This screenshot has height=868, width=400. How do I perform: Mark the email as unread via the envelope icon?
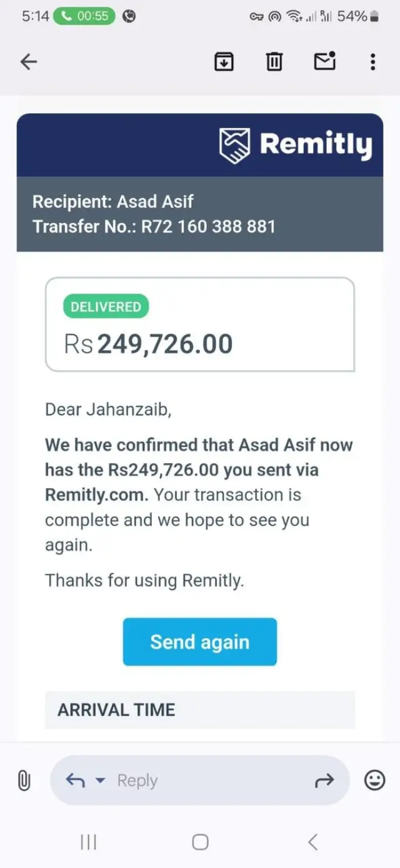[x=324, y=61]
